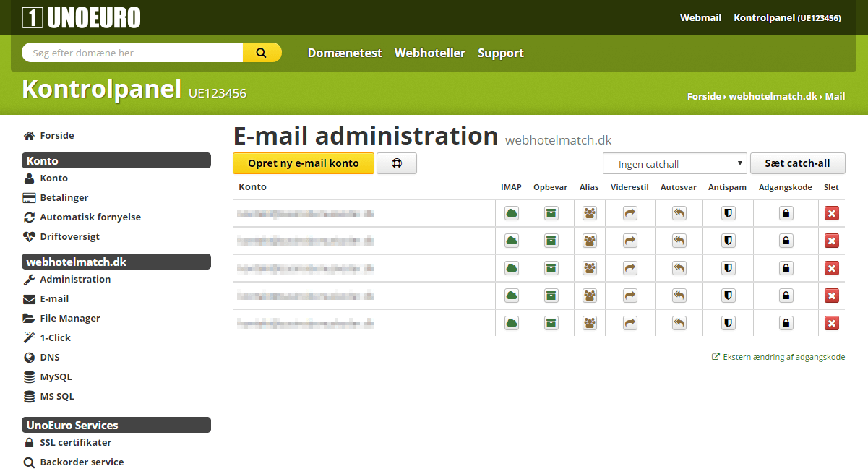Click the Antispam shield in second account row

pyautogui.click(x=729, y=241)
